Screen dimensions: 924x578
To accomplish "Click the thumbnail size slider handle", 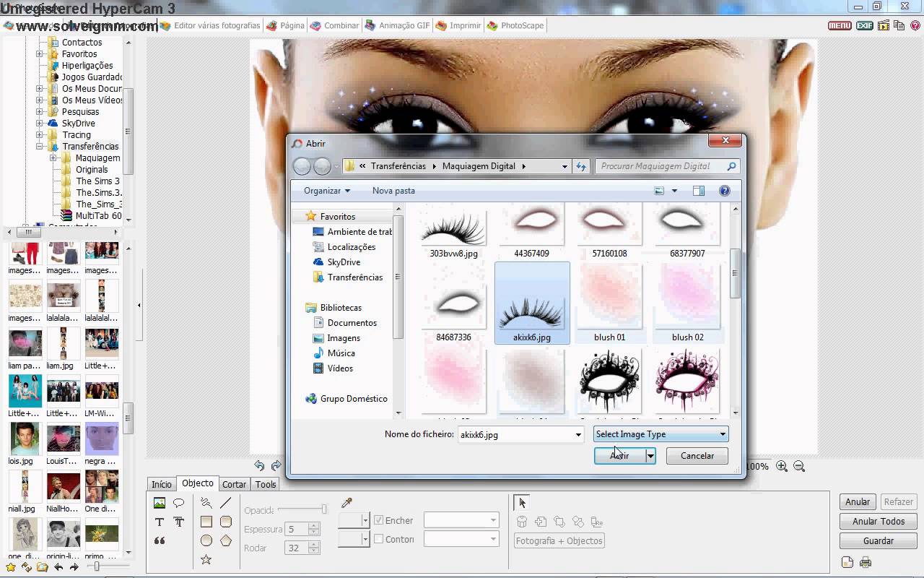I will (x=97, y=567).
